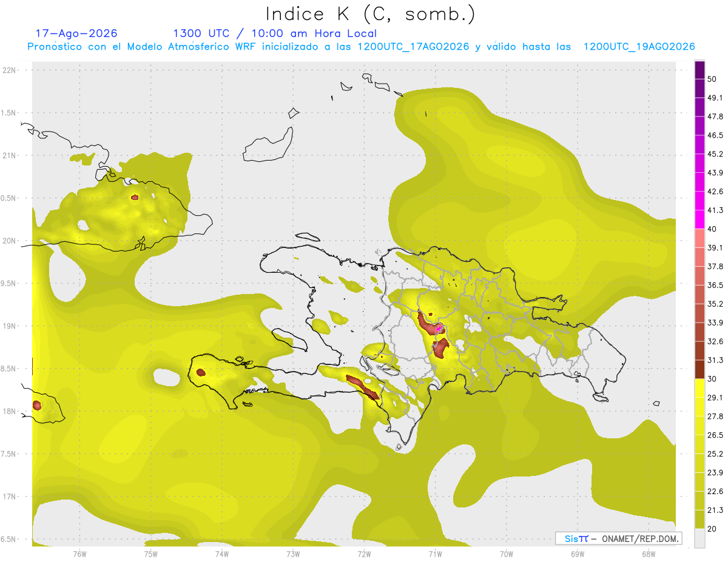Click the "33.9" color scale value

[x=715, y=323]
